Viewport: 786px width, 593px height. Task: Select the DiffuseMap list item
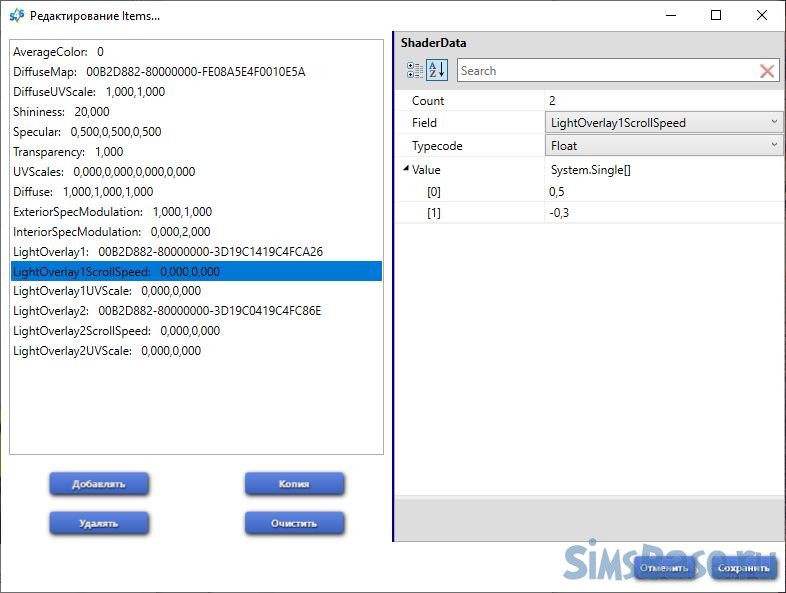click(159, 72)
